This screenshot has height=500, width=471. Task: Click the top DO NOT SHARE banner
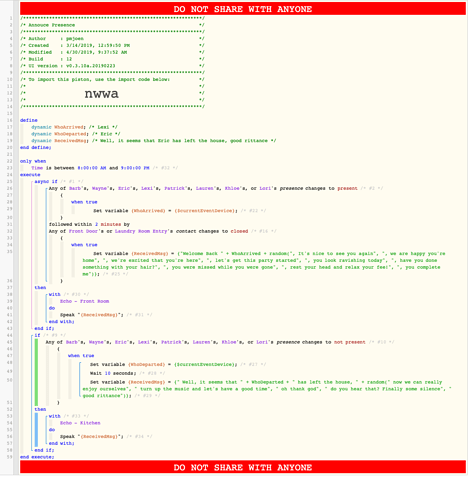[243, 9]
